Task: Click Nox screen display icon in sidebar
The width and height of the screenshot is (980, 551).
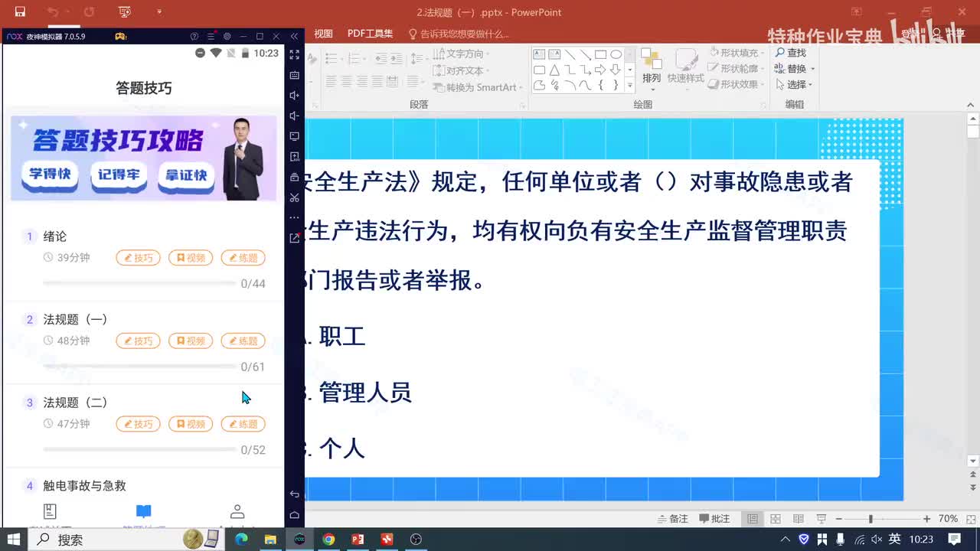Action: point(295,136)
